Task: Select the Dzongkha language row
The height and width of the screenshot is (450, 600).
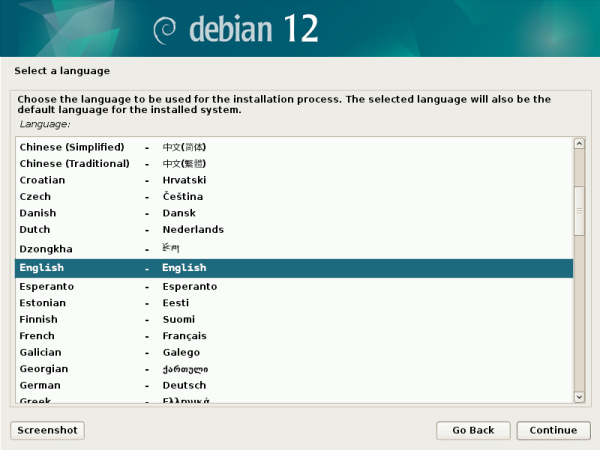Action: (294, 248)
